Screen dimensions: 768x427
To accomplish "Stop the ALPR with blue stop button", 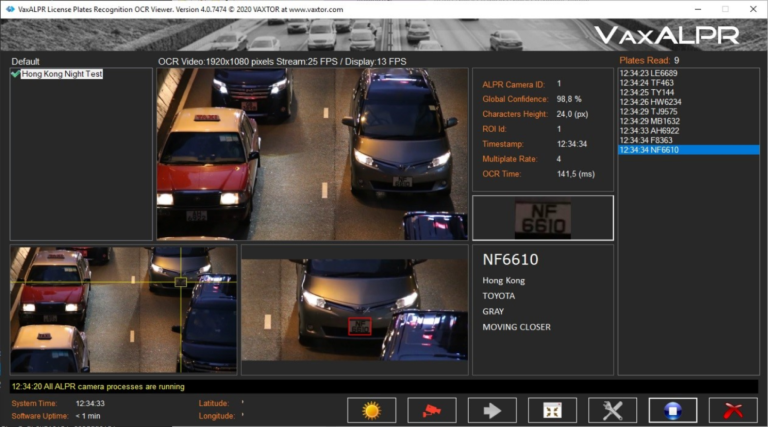I will (672, 410).
